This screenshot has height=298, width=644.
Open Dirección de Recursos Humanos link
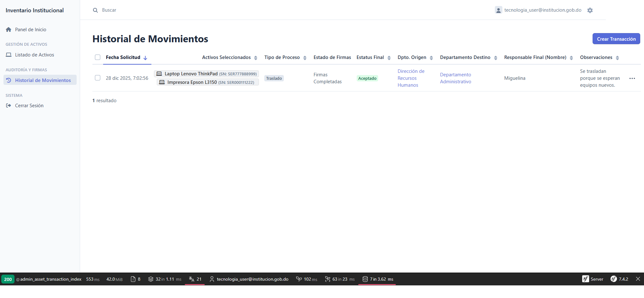pyautogui.click(x=411, y=78)
